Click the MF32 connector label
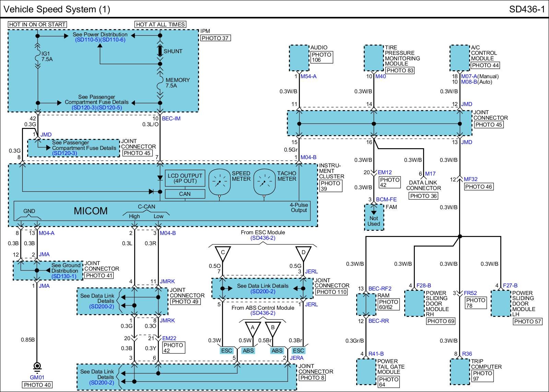Screen dimensions: 549x392 pyautogui.click(x=471, y=179)
